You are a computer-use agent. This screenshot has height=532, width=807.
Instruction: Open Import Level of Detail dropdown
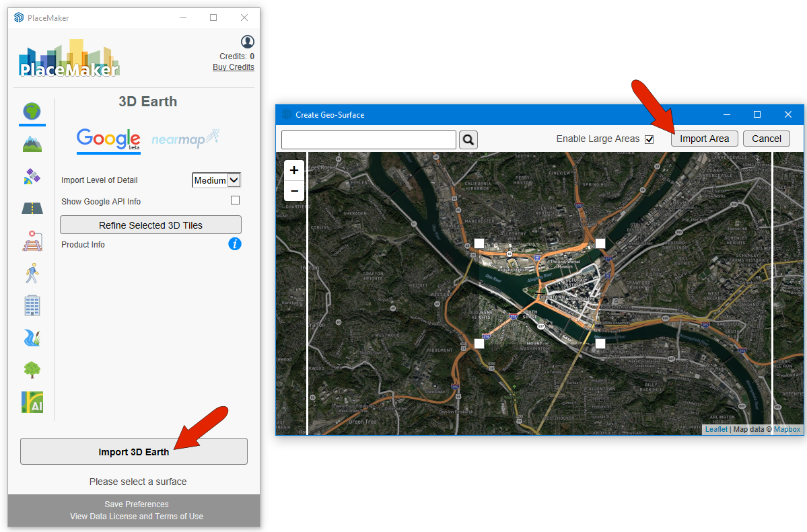[216, 180]
